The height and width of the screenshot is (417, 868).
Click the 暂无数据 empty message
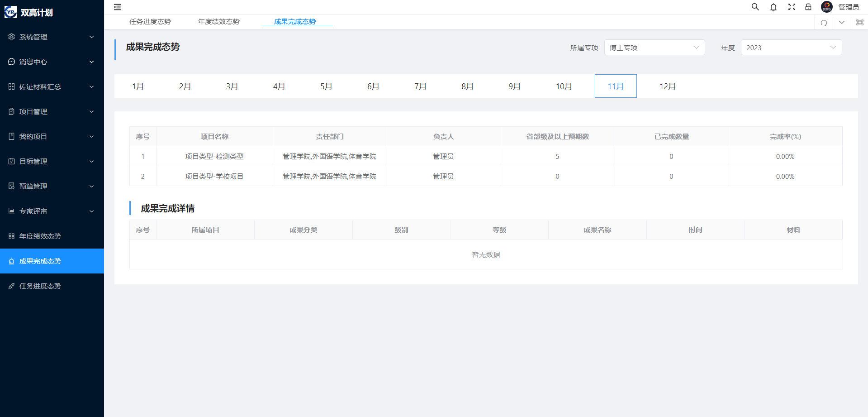pos(486,254)
